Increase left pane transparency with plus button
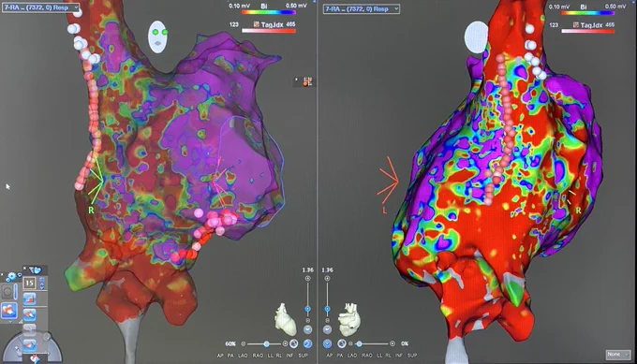 285,343
